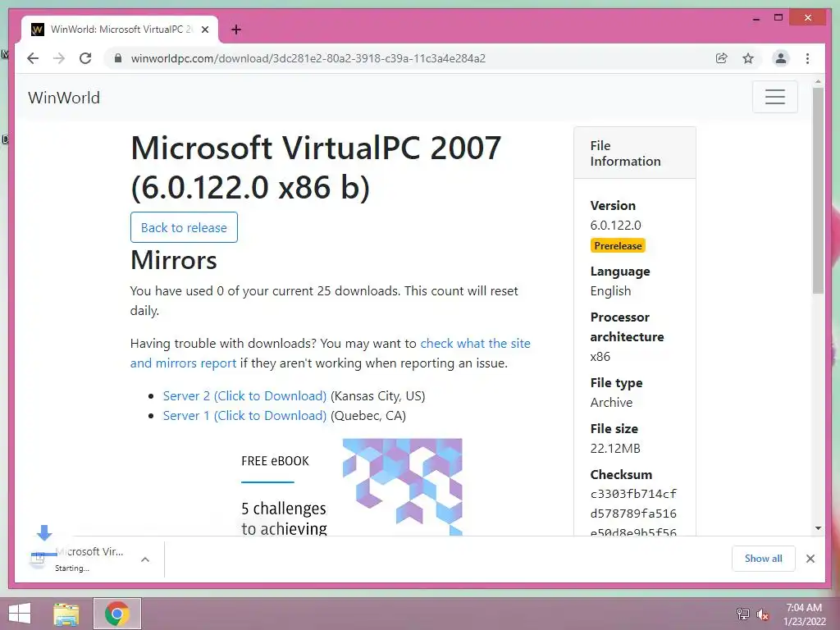Open a new tab with plus button
The width and height of the screenshot is (840, 630).
click(x=236, y=30)
